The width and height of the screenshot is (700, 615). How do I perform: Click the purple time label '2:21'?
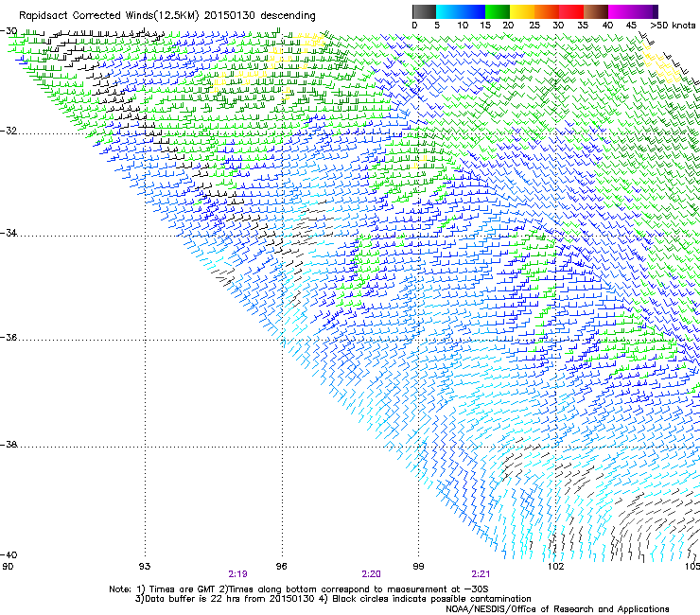coord(481,574)
